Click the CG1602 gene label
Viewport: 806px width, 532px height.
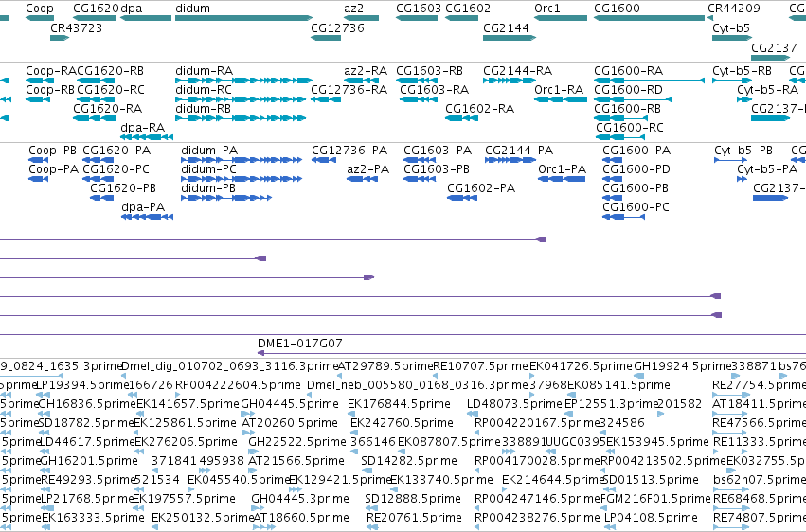click(x=468, y=9)
